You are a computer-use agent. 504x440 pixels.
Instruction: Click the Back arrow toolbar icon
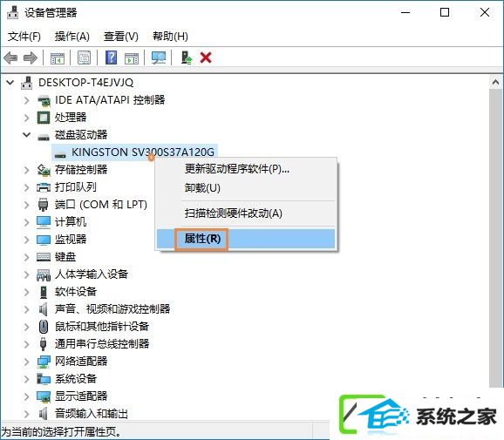[10, 58]
